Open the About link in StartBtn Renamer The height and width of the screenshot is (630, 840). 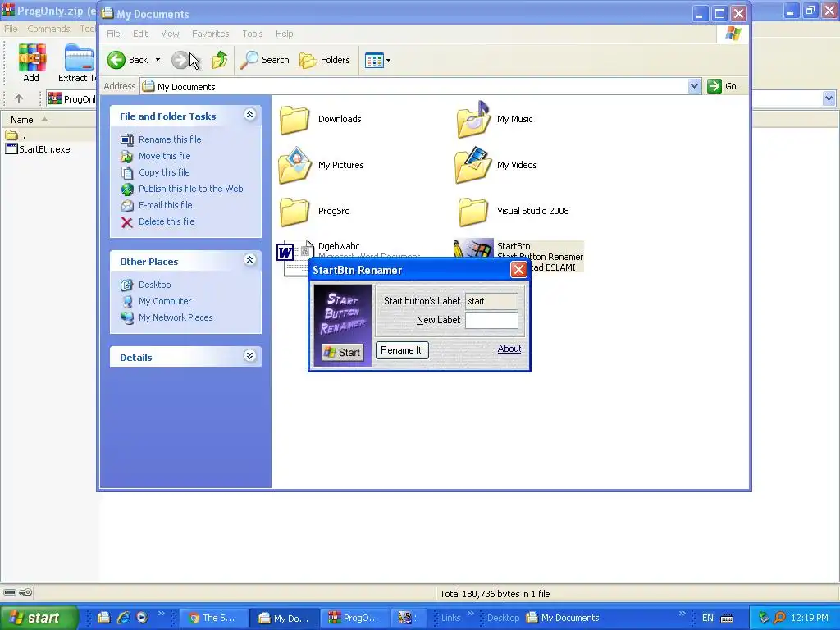(x=509, y=349)
